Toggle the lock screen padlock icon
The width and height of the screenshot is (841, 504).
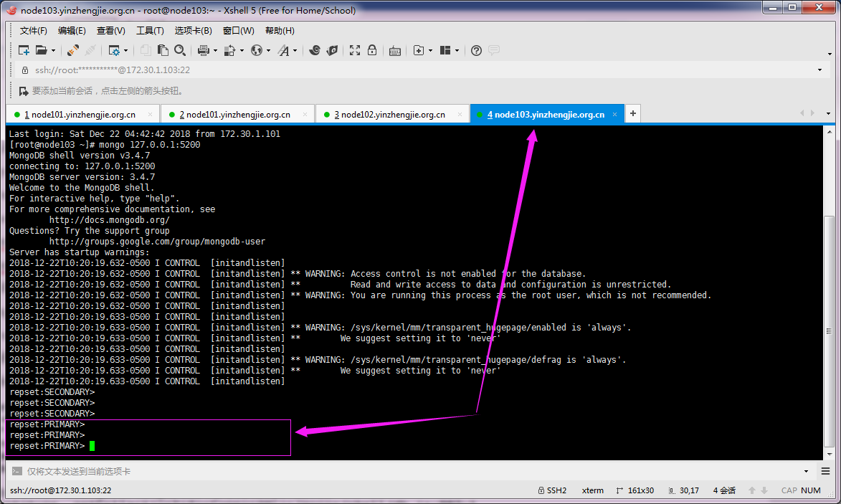tap(372, 50)
